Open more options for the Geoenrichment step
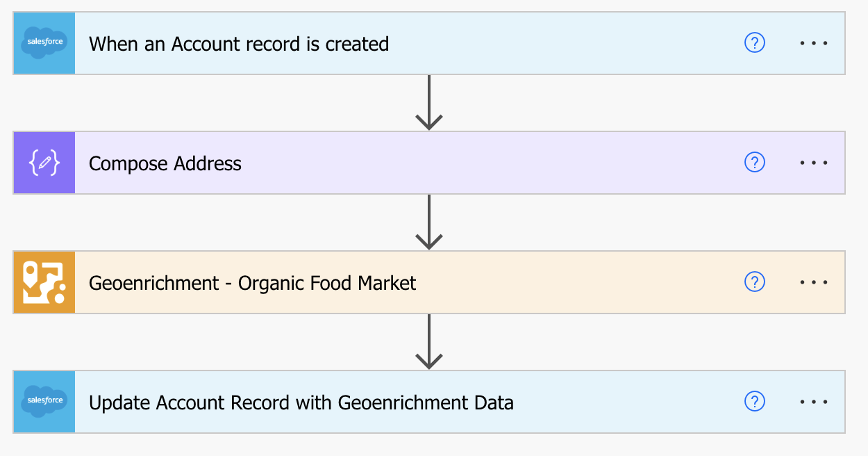 click(x=814, y=282)
